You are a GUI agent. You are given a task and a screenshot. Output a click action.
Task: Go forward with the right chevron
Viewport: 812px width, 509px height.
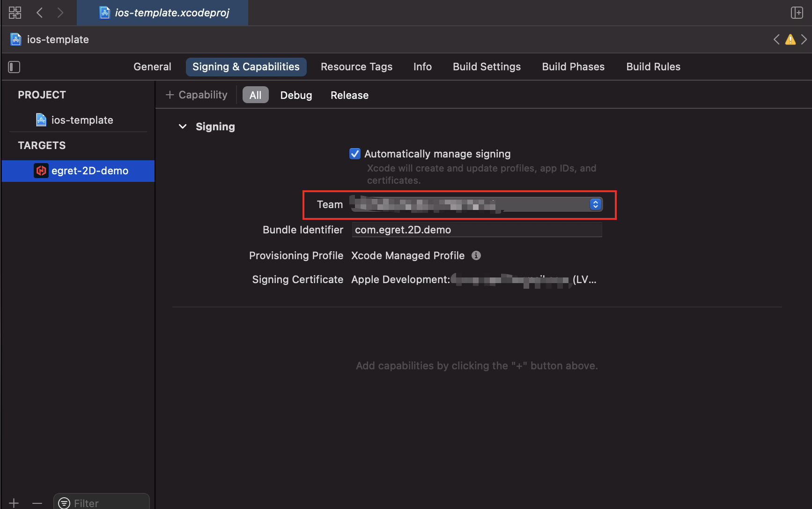click(60, 13)
